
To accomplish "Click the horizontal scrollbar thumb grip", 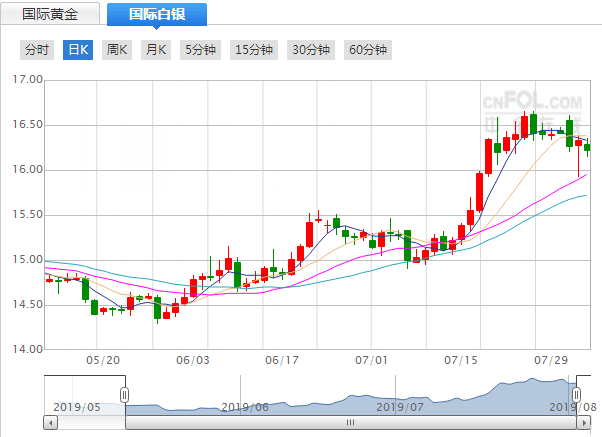I will [351, 423].
